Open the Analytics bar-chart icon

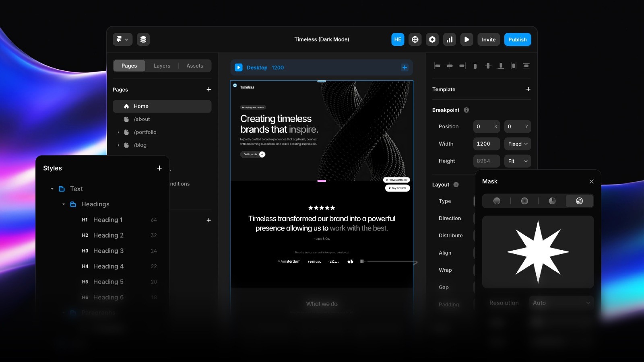[450, 39]
